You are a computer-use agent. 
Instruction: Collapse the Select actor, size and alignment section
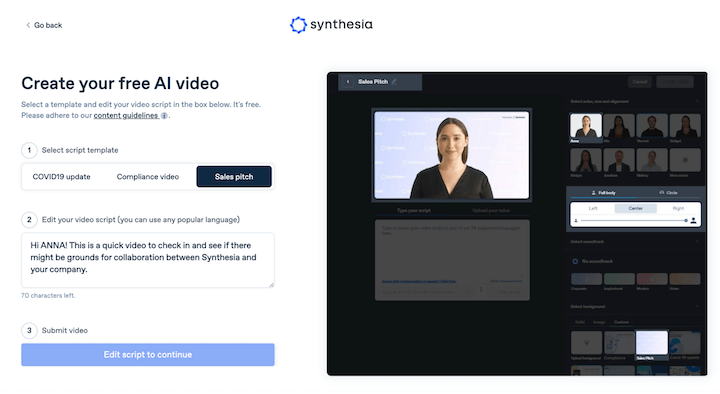click(x=697, y=101)
